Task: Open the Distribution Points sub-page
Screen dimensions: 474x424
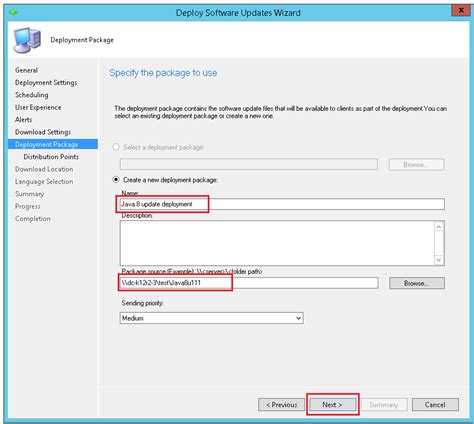Action: (x=51, y=157)
